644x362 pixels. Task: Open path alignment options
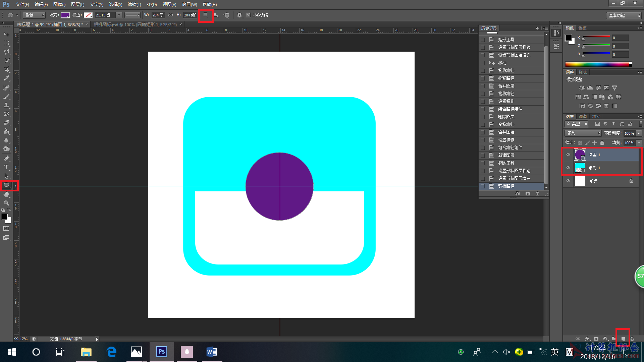pos(216,15)
